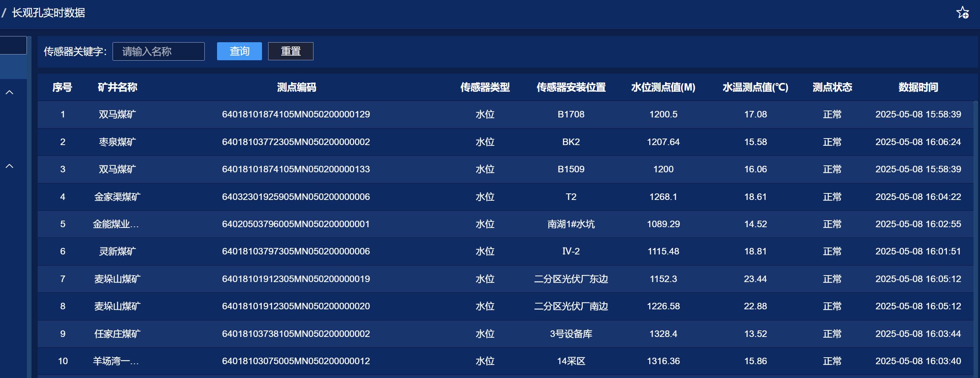Click mine name 任家庄煤矿

click(118, 334)
